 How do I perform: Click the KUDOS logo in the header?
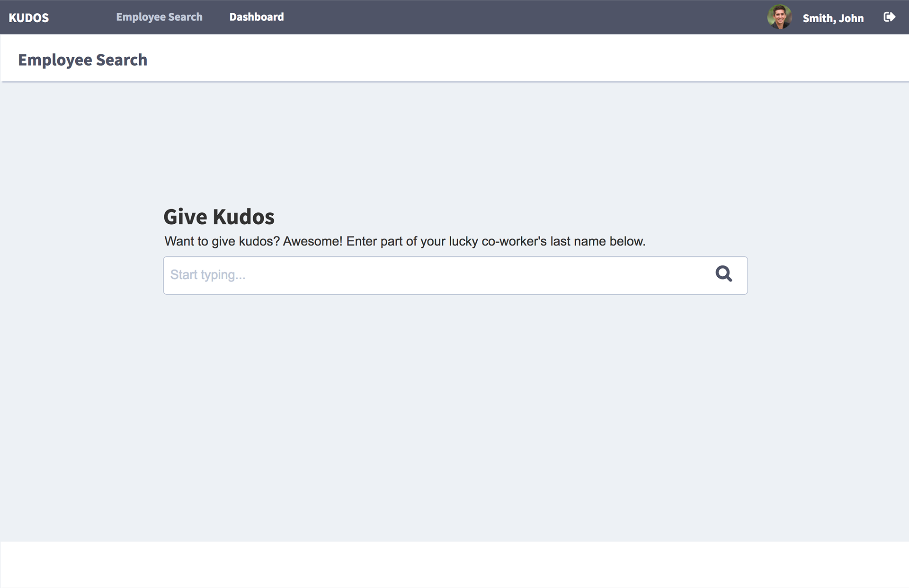[x=29, y=18]
